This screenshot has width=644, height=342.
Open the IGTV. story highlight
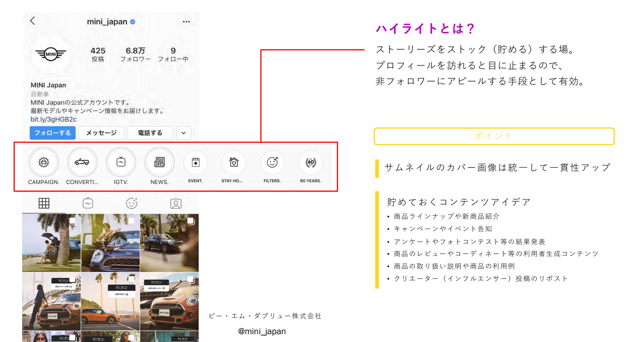tap(121, 163)
